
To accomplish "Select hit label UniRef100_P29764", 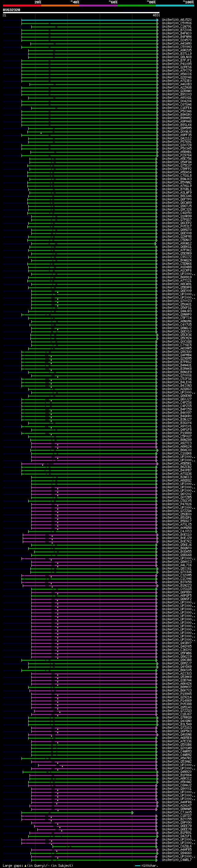I will (x=177, y=155).
